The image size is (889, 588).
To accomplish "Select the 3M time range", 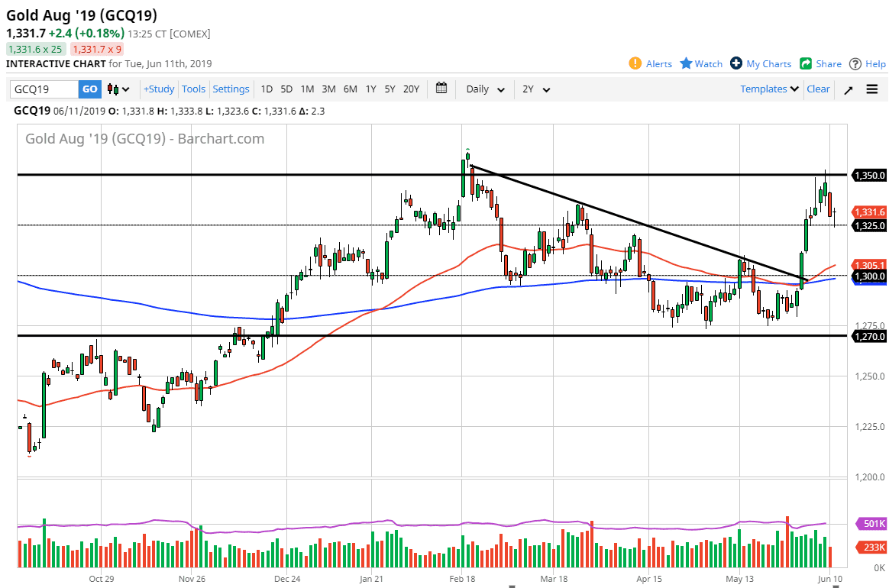I will coord(328,89).
